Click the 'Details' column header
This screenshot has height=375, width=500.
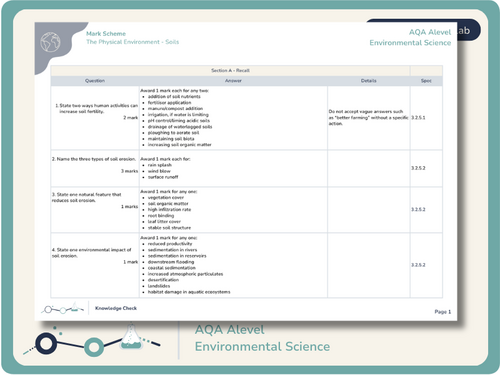369,81
